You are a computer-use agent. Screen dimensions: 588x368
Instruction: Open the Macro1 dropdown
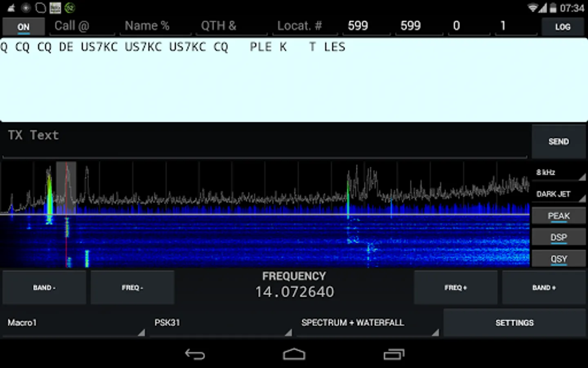click(73, 323)
